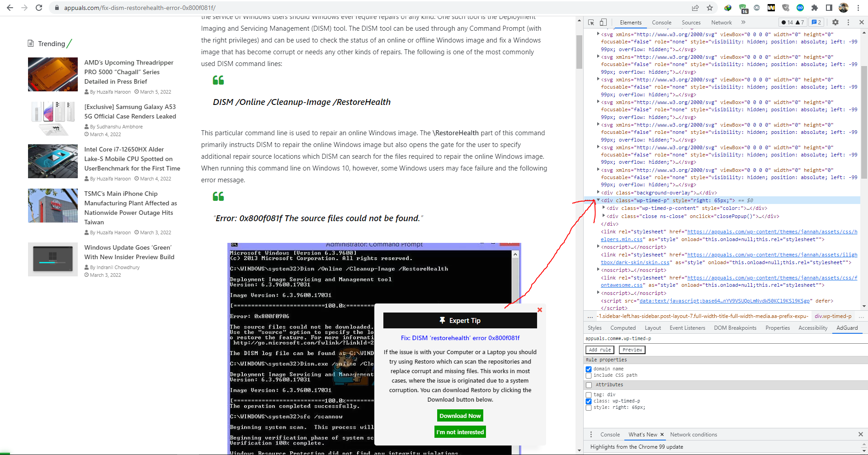Viewport: 868px width, 455px height.
Task: Click the 'Add rule' button in AdGuard panel
Action: pos(599,350)
